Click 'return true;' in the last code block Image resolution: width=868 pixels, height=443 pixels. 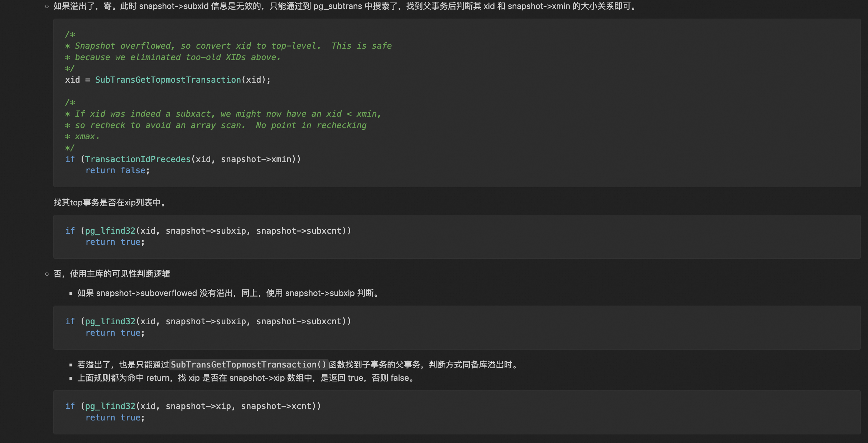[115, 418]
